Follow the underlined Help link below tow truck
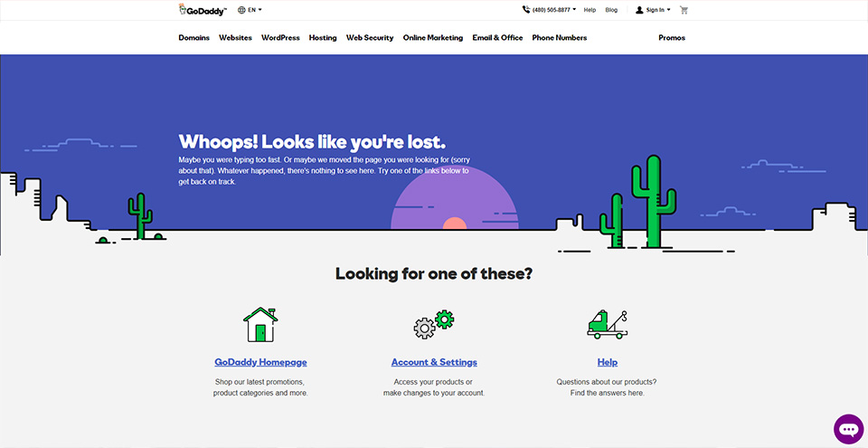The width and height of the screenshot is (868, 448). point(608,362)
